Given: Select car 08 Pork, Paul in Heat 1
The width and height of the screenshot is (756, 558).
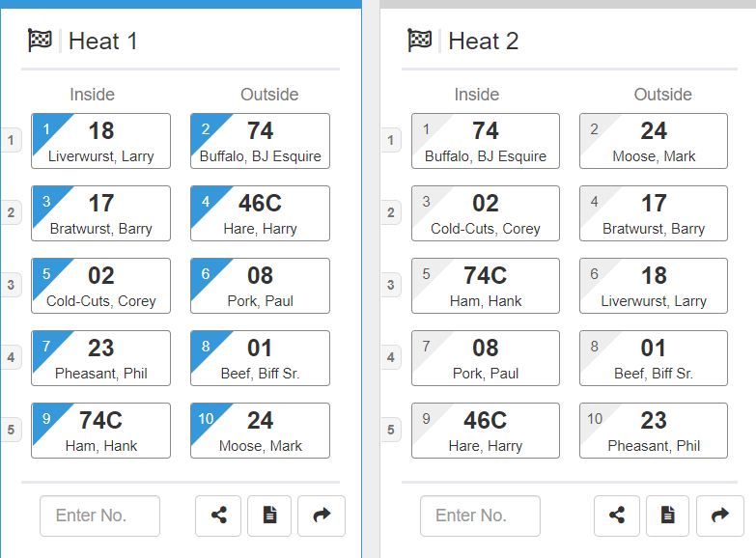Looking at the screenshot, I should click(260, 286).
